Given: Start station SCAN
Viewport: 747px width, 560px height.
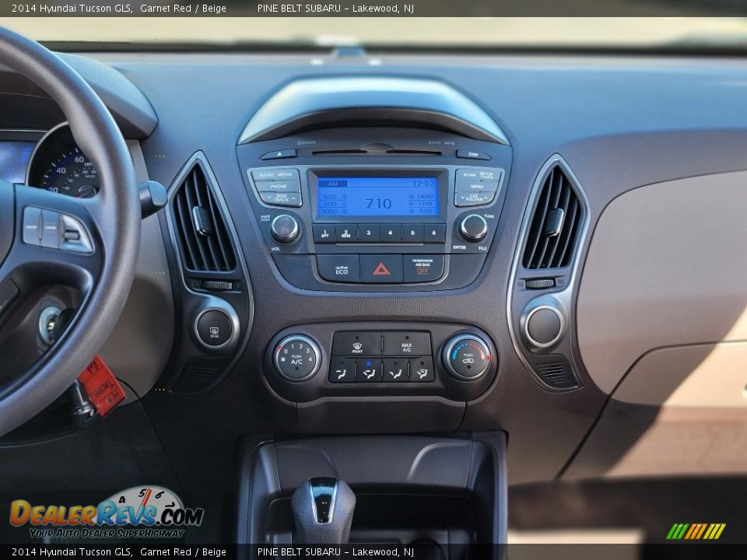Looking at the screenshot, I should pos(468,175).
